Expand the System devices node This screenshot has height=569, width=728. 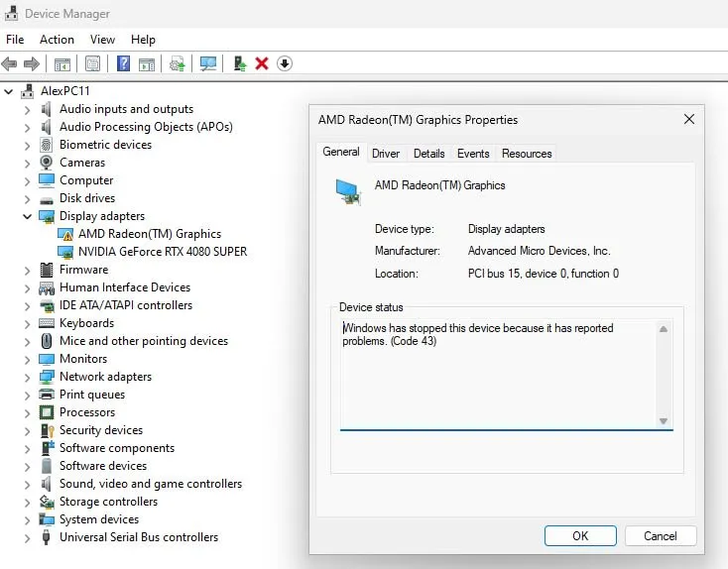[28, 520]
